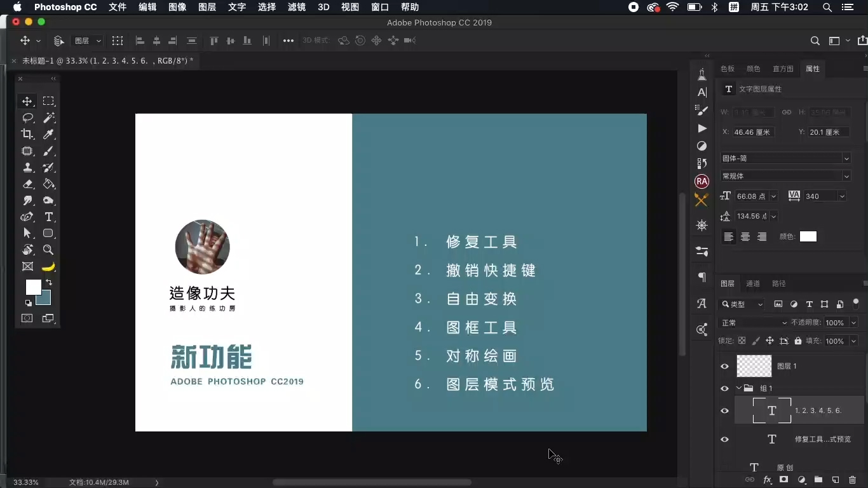Select the Eyedropper tool
868x488 pixels.
tap(48, 134)
